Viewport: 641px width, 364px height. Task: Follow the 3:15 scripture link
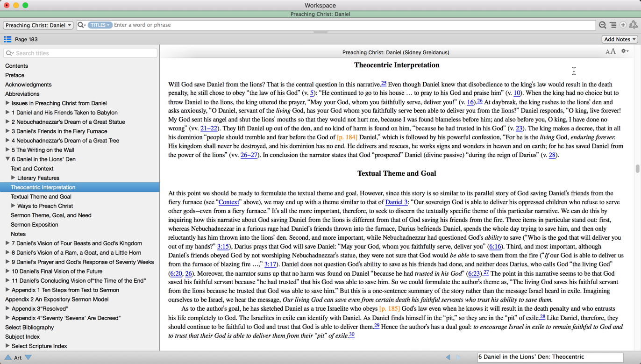point(223,247)
